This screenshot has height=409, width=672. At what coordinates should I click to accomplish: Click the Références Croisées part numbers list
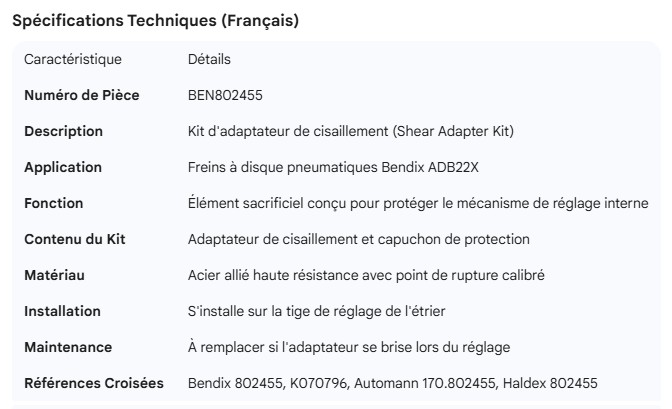pyautogui.click(x=393, y=383)
